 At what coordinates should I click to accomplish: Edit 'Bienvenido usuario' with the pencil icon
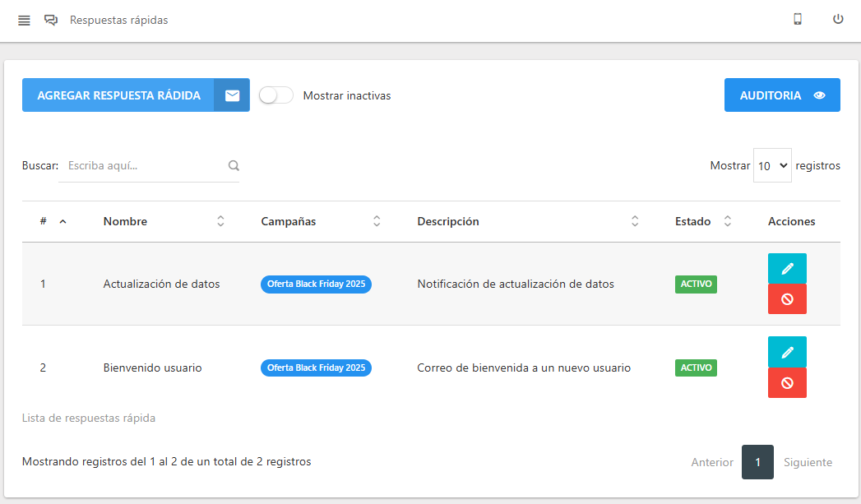tap(787, 352)
